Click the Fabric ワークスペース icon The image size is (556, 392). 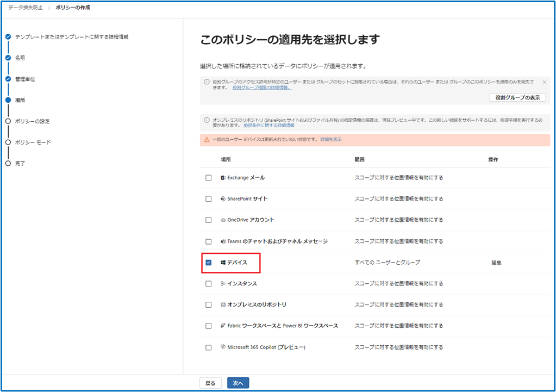click(x=223, y=326)
